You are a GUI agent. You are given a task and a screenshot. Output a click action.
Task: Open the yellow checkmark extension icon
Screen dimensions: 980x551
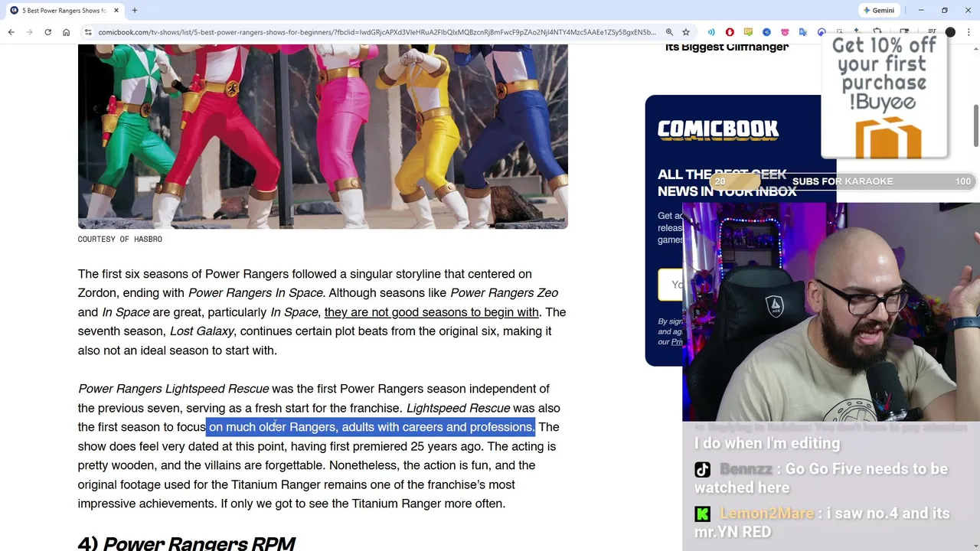748,32
